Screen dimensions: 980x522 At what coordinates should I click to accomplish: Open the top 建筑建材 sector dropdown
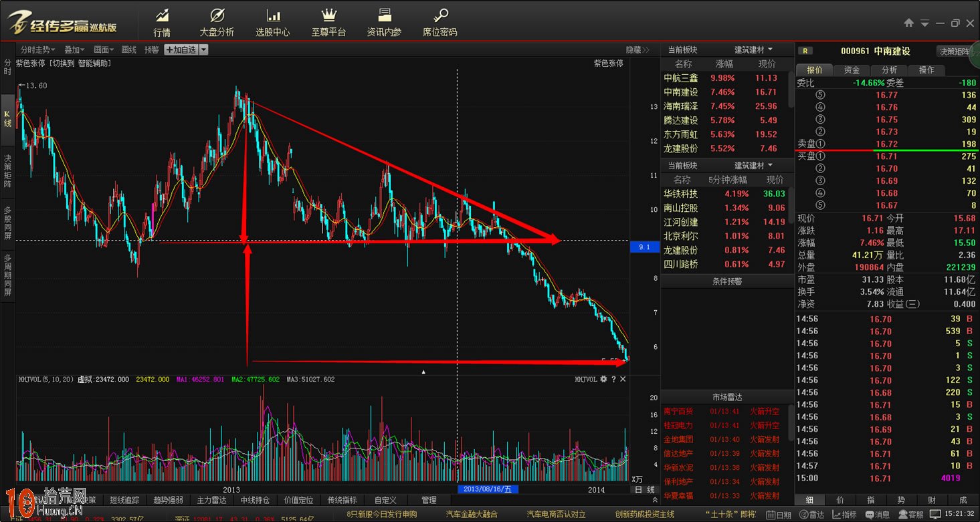coord(753,49)
